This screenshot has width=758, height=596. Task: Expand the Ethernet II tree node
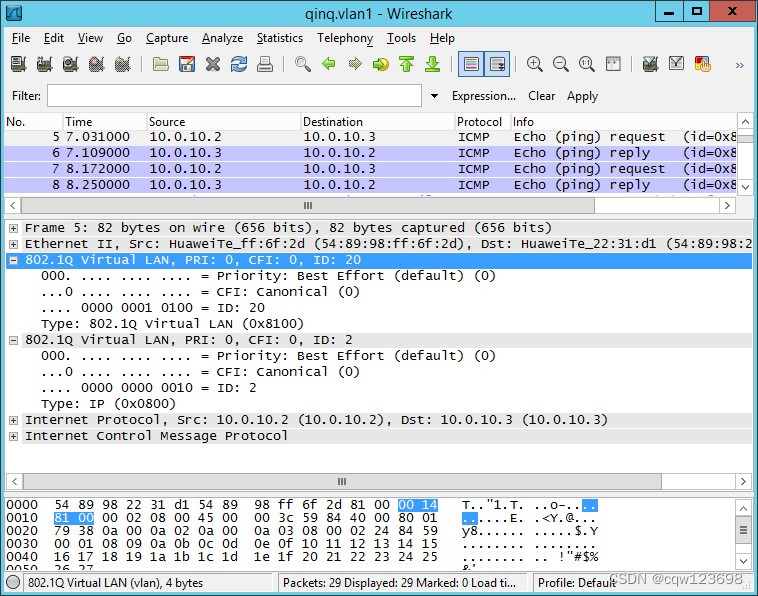click(14, 244)
